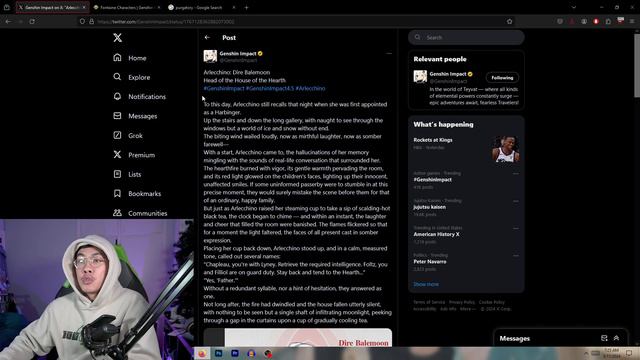Open the Jujutsu kaisen trending topic
This screenshot has width=640, height=360.
(x=429, y=207)
